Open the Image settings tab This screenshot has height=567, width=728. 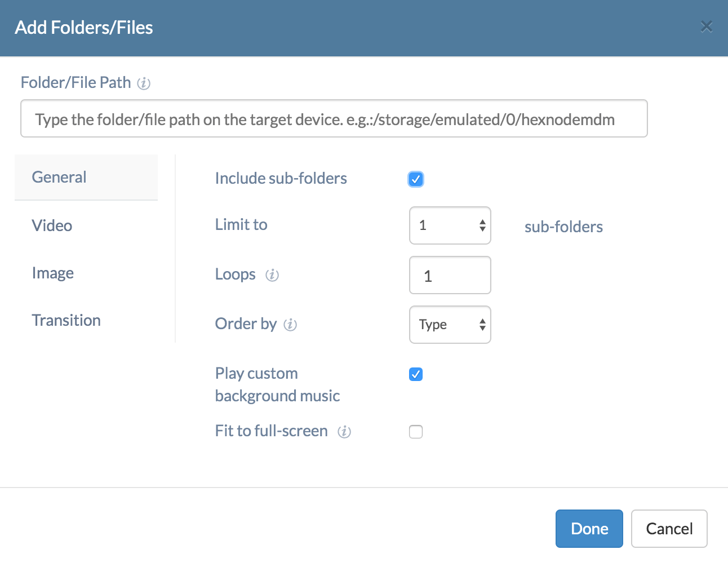53,273
